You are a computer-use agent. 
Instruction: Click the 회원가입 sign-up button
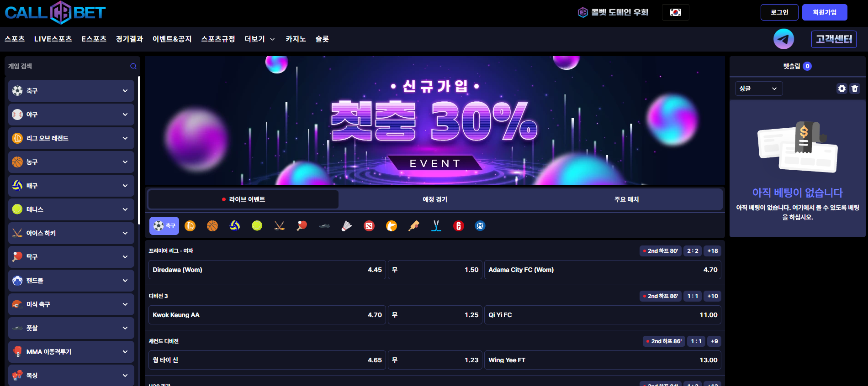click(824, 12)
